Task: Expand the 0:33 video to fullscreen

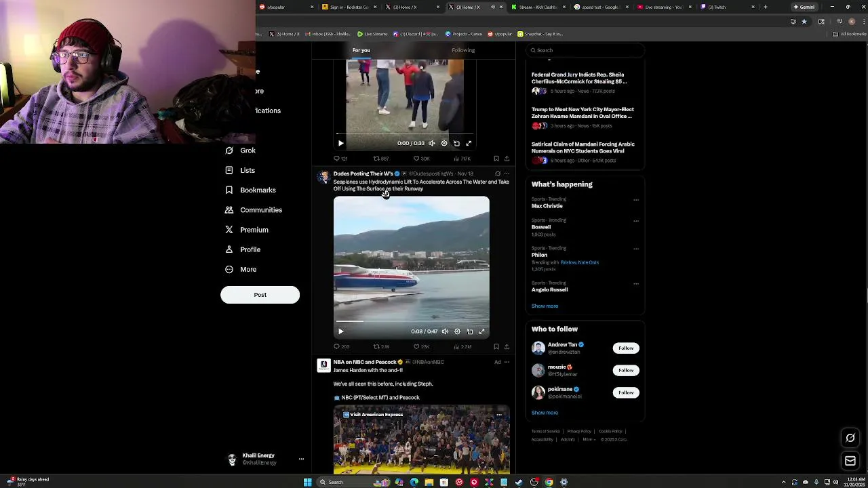Action: [x=469, y=143]
